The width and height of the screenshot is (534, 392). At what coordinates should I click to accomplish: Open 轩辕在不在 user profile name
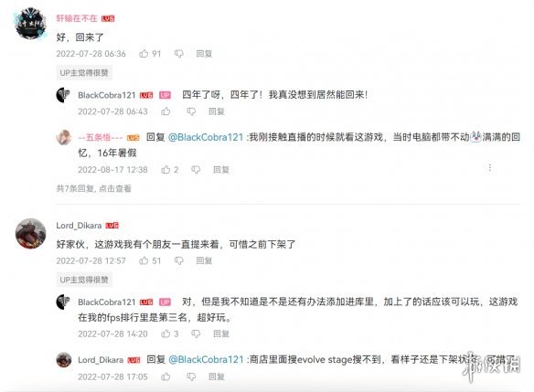pos(77,18)
